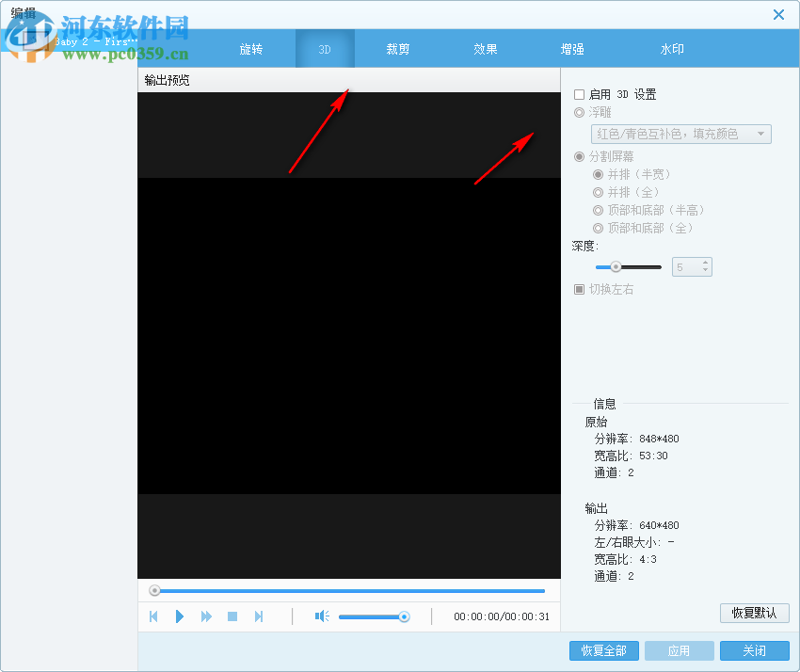The width and height of the screenshot is (800, 672).
Task: Click the 应用 button to apply changes
Action: click(679, 650)
